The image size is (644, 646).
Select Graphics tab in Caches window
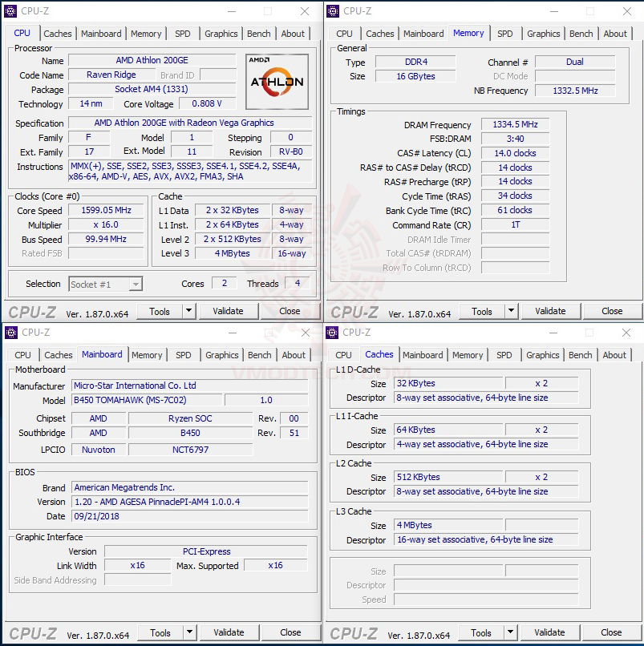543,355
